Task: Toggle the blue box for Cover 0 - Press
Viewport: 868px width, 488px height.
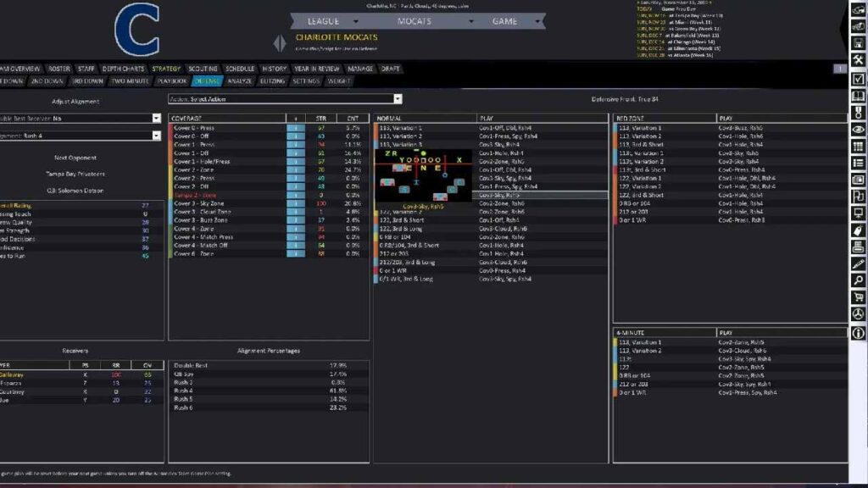Action: (x=295, y=128)
